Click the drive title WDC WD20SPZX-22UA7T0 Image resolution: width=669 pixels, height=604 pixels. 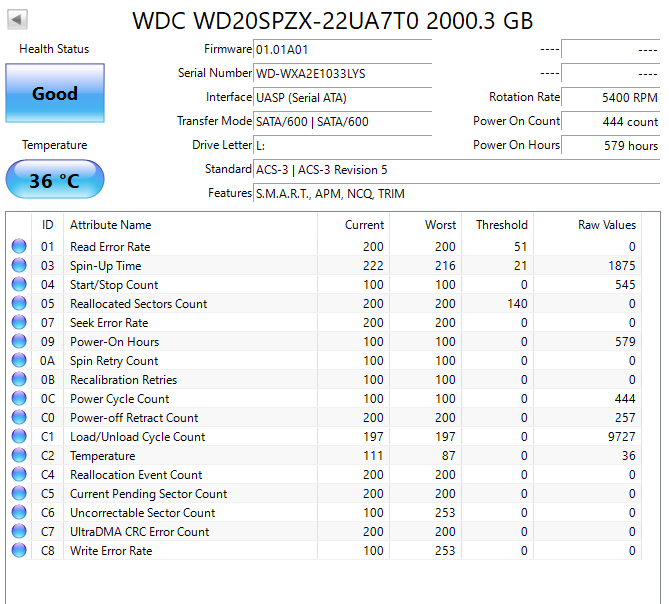[333, 20]
